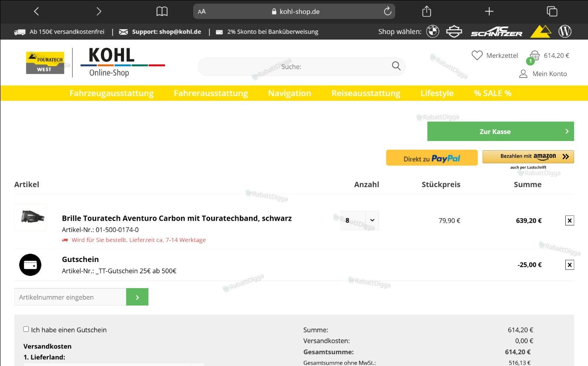Open Merkzettel heart wishlist

(495, 55)
